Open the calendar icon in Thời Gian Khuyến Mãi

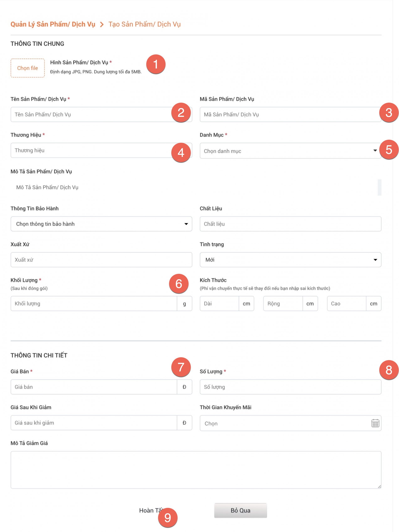click(375, 423)
